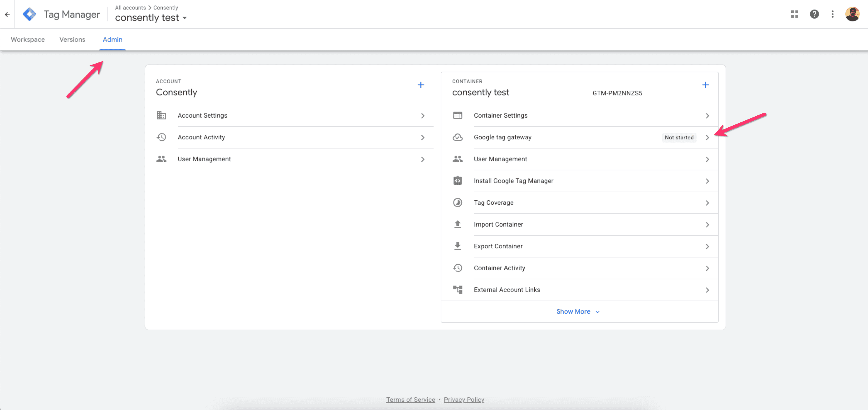Open Import Container row label

click(498, 224)
